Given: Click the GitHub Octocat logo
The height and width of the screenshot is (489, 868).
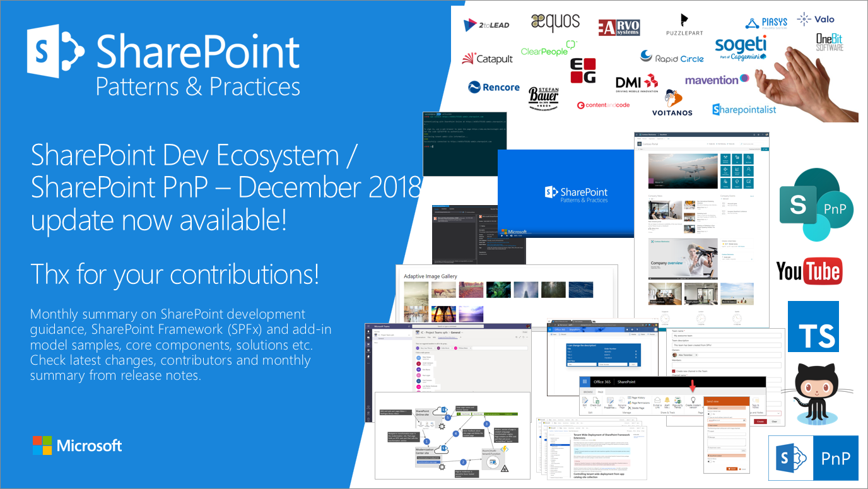Looking at the screenshot, I should (x=817, y=389).
